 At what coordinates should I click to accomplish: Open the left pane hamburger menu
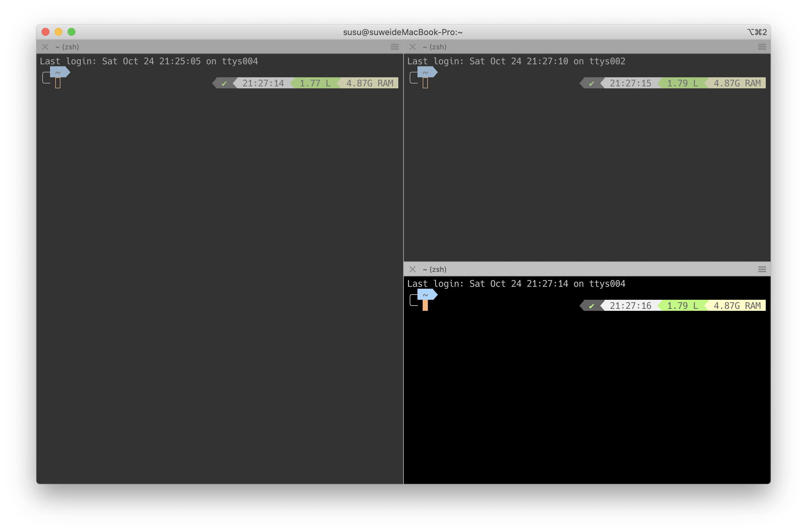tap(394, 47)
